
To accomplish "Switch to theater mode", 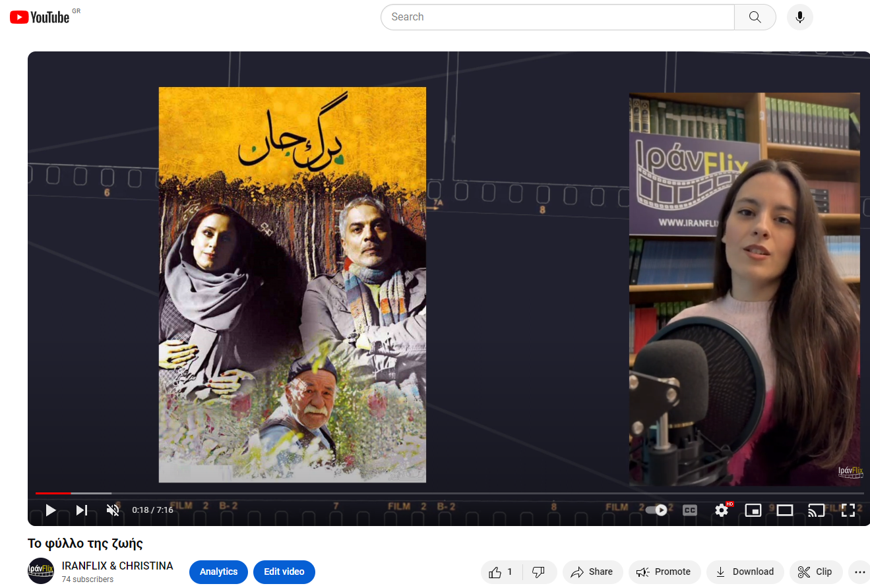I will 785,510.
